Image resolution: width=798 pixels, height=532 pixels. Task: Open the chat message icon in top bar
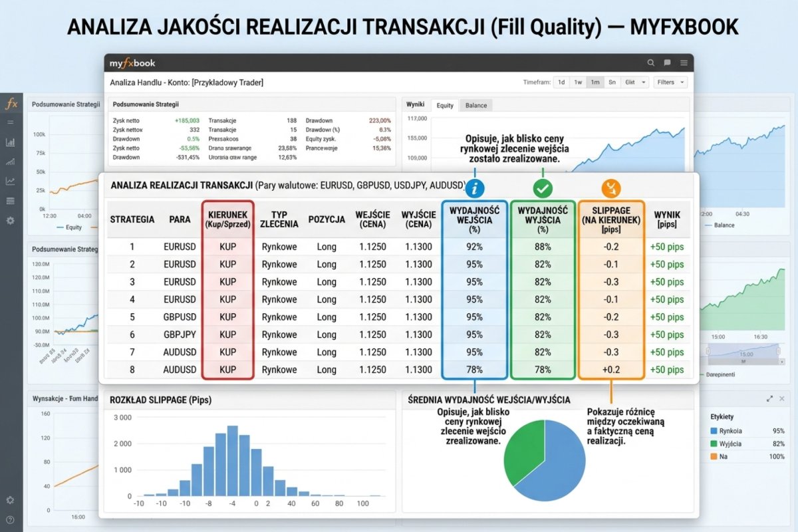coord(667,63)
